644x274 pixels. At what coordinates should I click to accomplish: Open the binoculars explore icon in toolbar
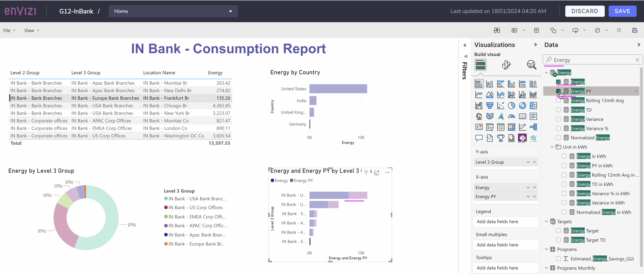[497, 30]
